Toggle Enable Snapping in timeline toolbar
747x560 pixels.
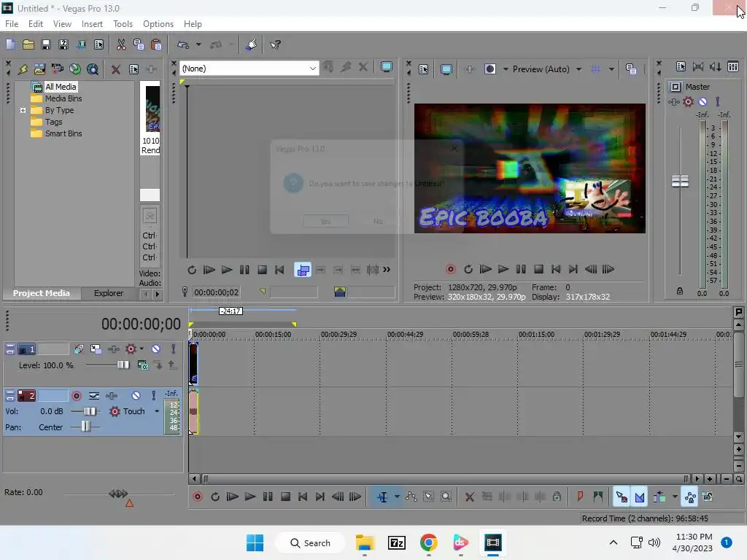coord(622,497)
